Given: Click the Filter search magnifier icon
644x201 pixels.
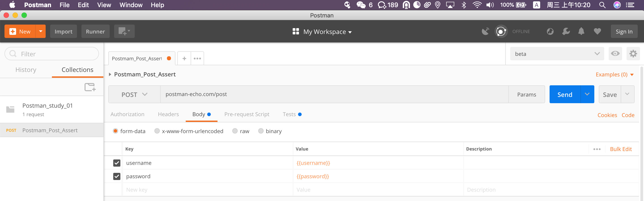Looking at the screenshot, I should [x=13, y=54].
